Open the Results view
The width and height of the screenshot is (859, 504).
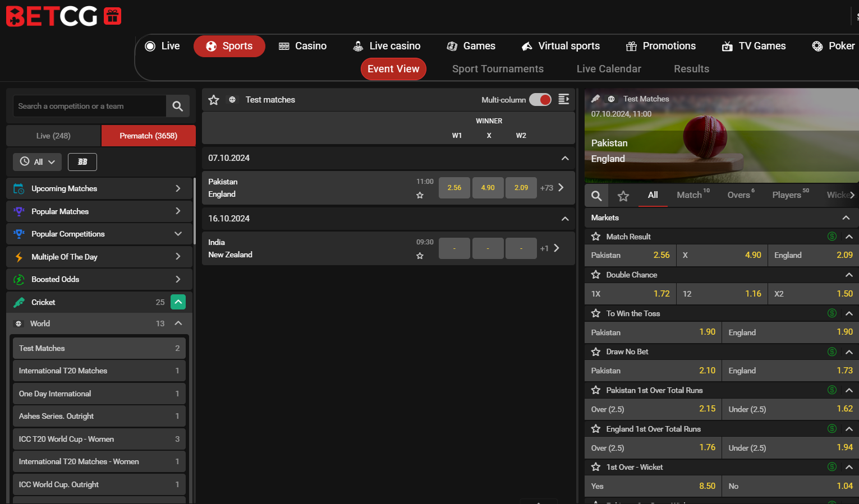tap(691, 69)
